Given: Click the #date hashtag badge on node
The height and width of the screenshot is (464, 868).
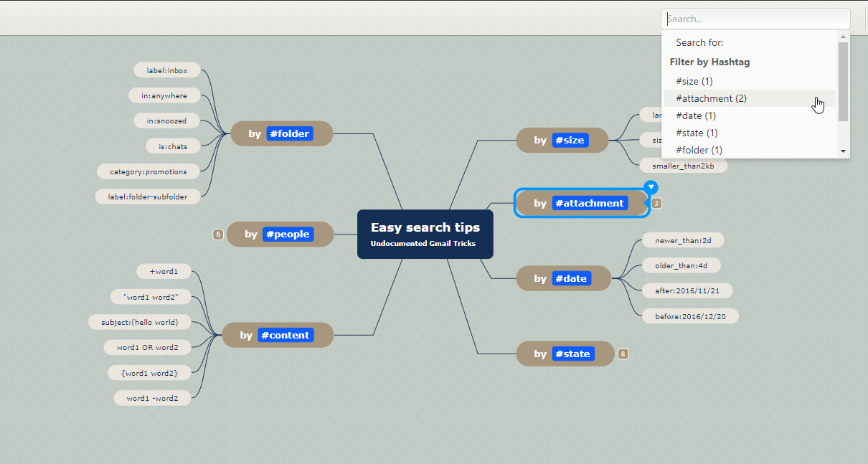Looking at the screenshot, I should (572, 278).
